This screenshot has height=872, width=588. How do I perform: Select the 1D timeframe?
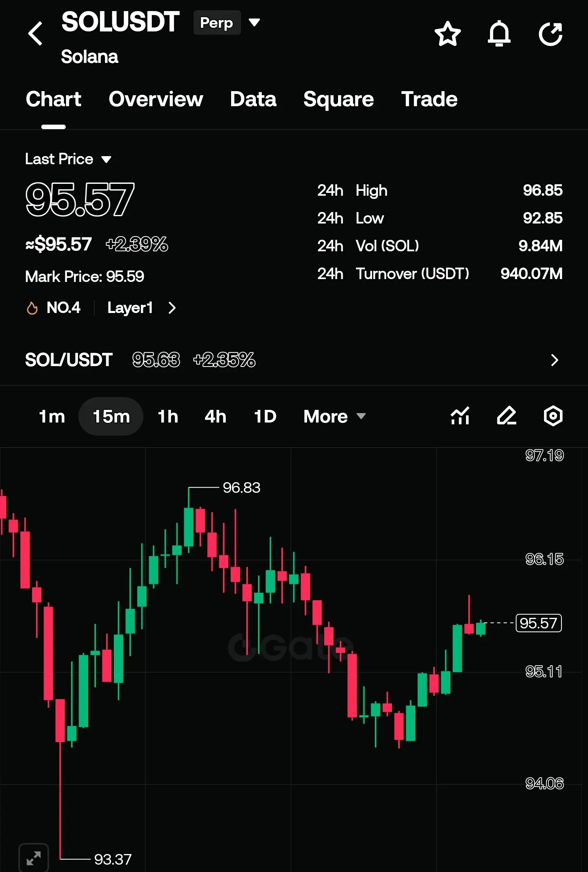point(265,416)
